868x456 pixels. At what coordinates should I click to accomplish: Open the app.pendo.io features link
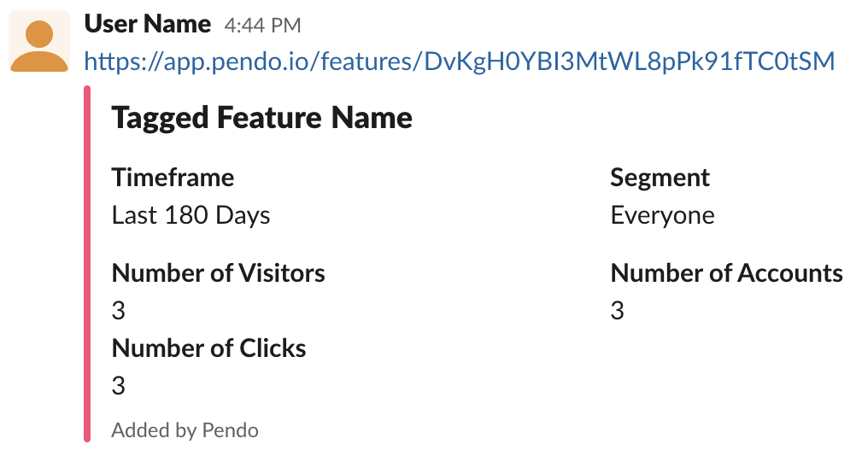pyautogui.click(x=459, y=61)
